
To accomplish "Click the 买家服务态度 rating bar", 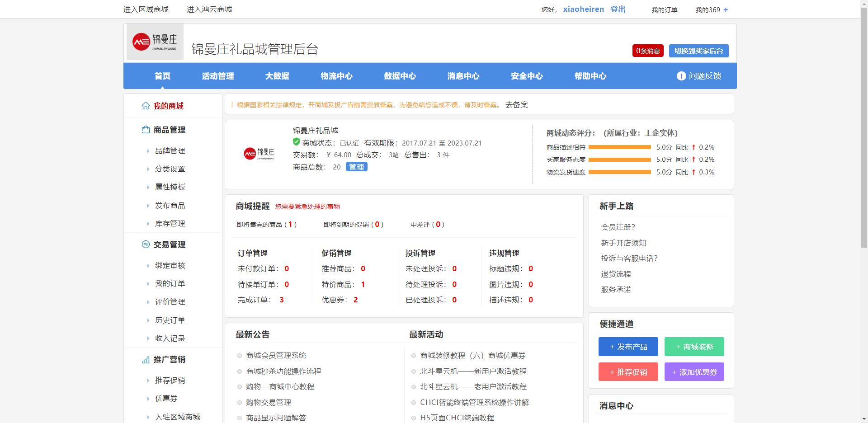I will tap(619, 160).
